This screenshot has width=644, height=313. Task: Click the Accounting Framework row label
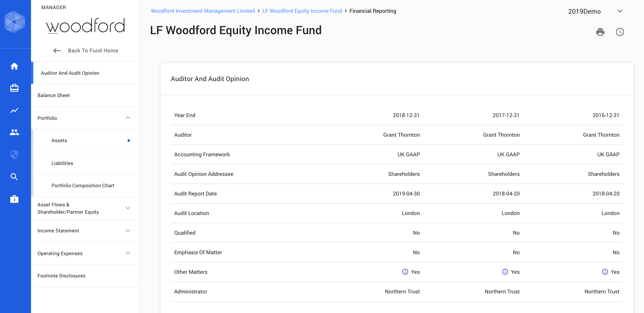pos(202,154)
